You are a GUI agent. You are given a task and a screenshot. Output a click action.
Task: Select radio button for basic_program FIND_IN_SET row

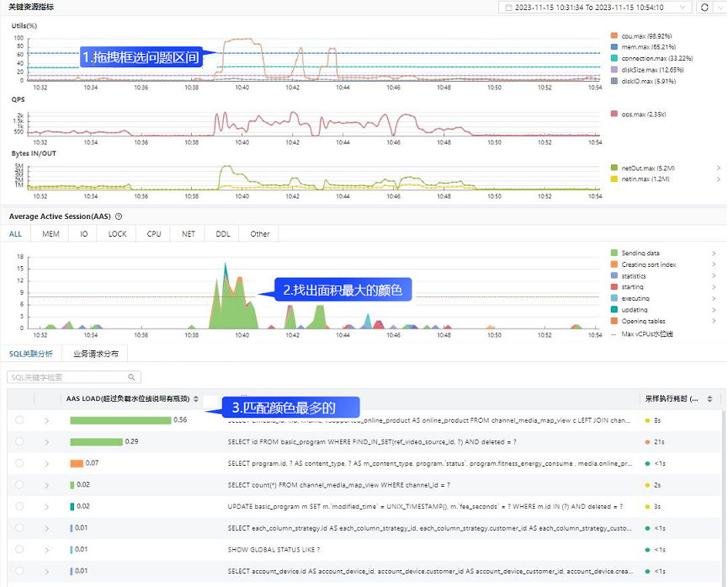tap(19, 441)
